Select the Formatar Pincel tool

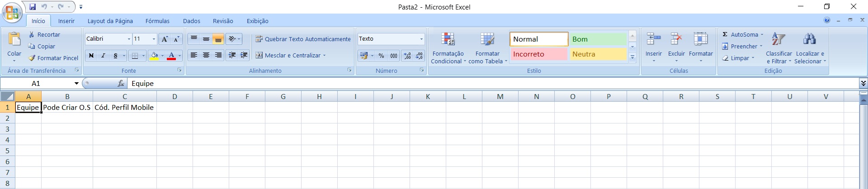point(53,58)
